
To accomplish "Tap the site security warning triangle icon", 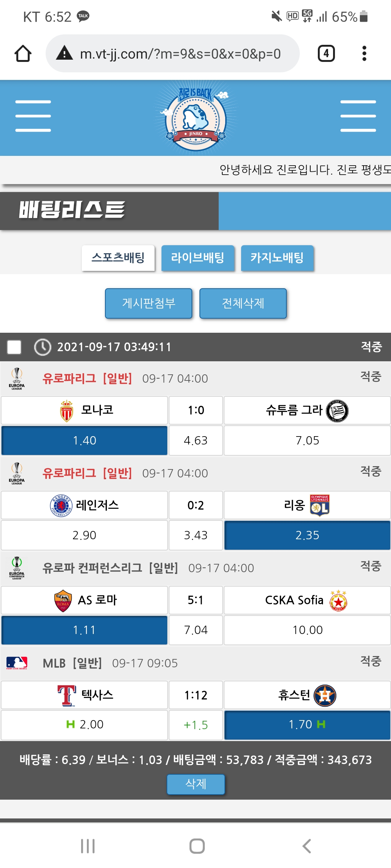I will tap(65, 53).
